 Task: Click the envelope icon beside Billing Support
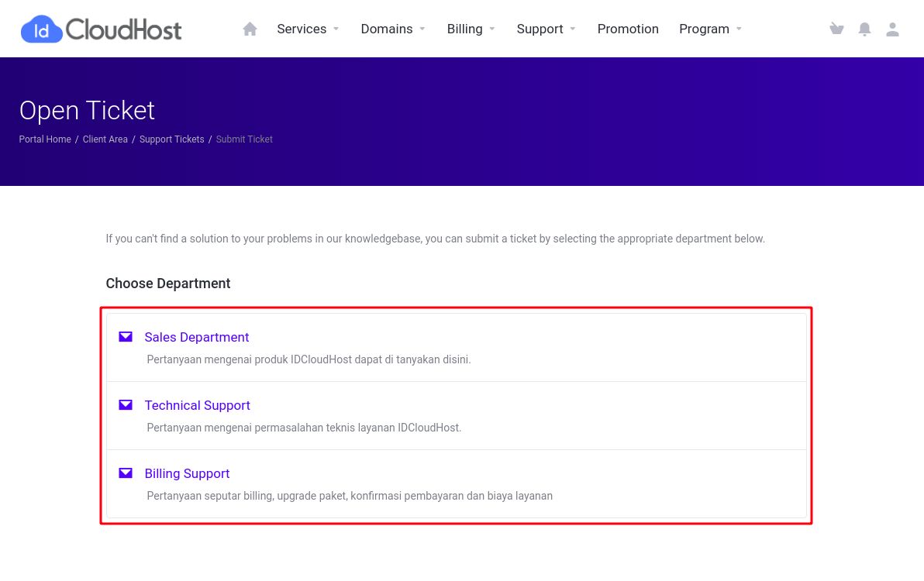pos(125,473)
